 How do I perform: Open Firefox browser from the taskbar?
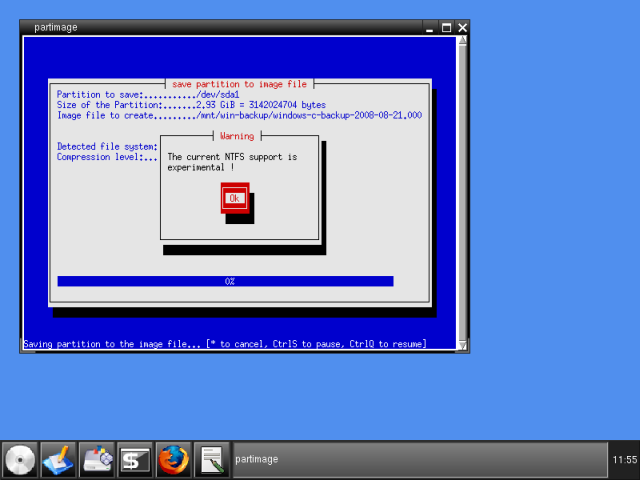click(173, 460)
